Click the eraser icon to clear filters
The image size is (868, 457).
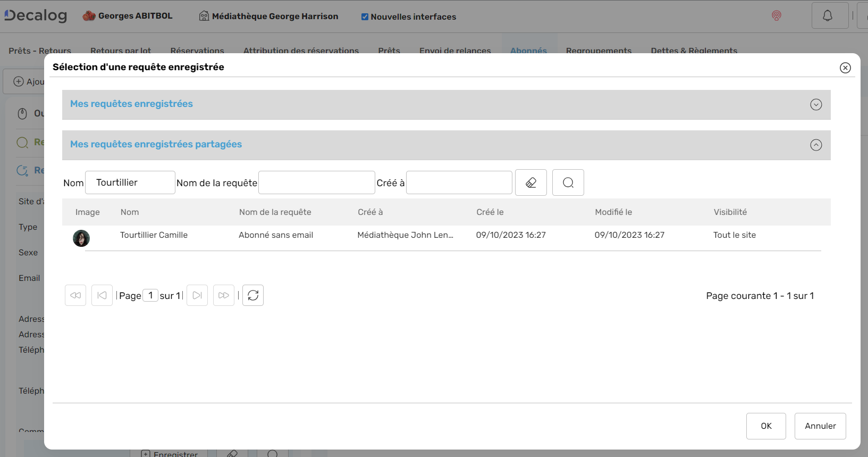[530, 182]
